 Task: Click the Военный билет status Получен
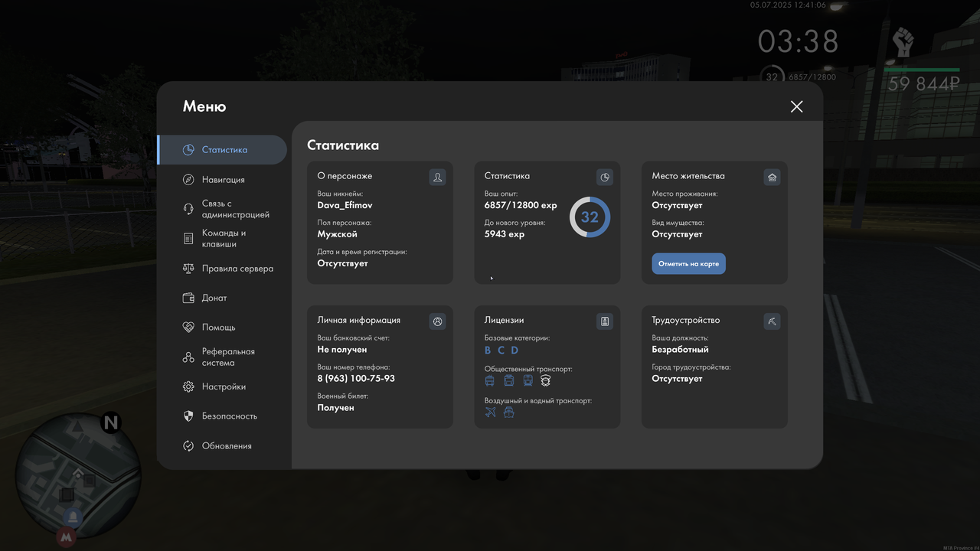336,408
